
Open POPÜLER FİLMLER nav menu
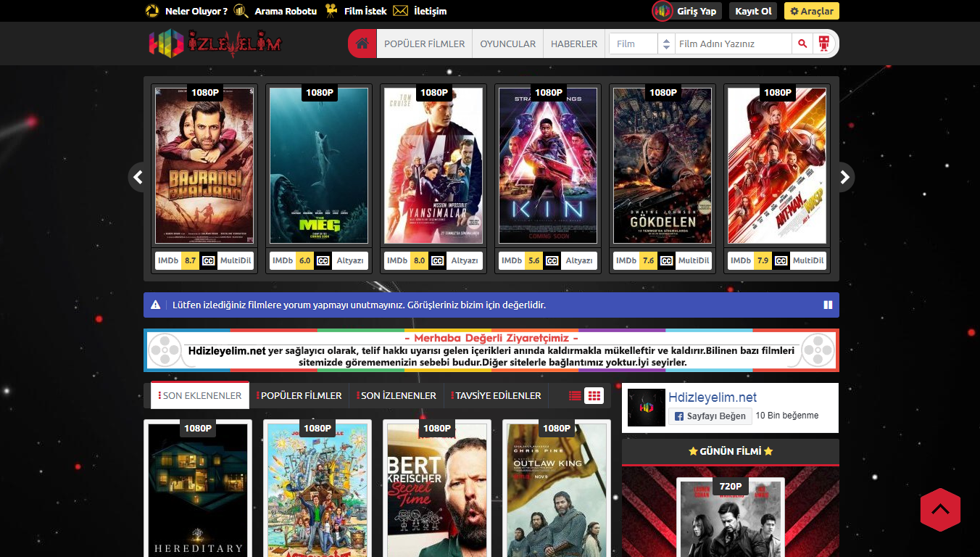[425, 44]
